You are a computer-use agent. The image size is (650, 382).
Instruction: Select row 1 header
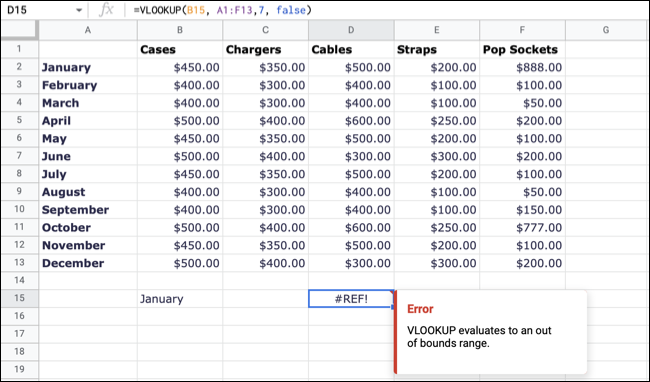[x=19, y=49]
